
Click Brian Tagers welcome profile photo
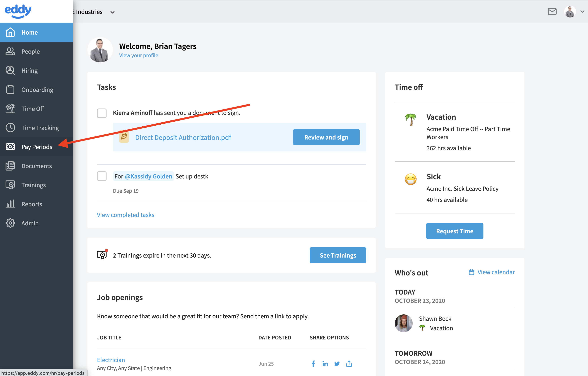[100, 50]
